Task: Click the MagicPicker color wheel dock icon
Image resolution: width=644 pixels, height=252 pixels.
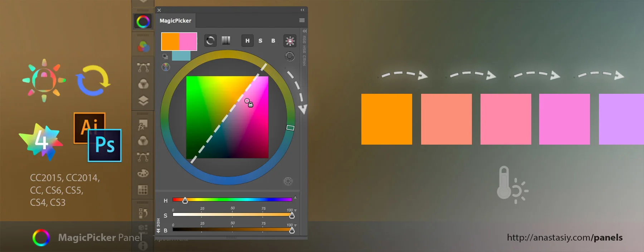Action: 143,22
